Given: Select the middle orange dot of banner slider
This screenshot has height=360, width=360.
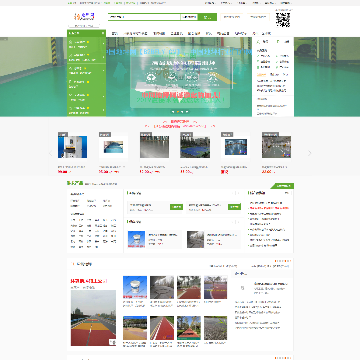Looking at the screenshot, I should pos(178,112).
